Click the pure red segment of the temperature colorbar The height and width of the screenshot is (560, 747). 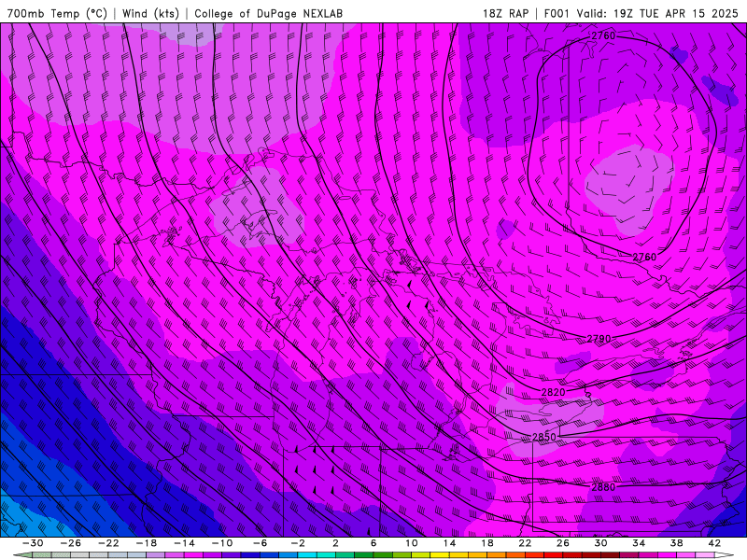[x=553, y=555]
